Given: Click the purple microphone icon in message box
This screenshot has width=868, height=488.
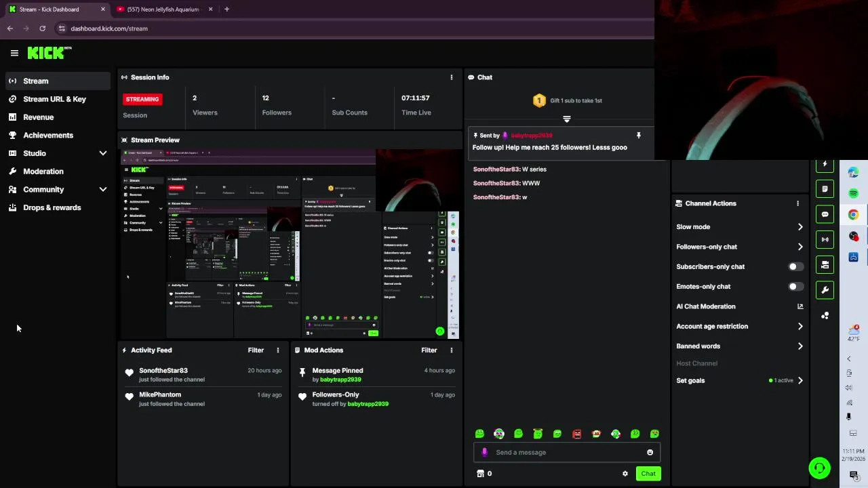Looking at the screenshot, I should pos(484,452).
